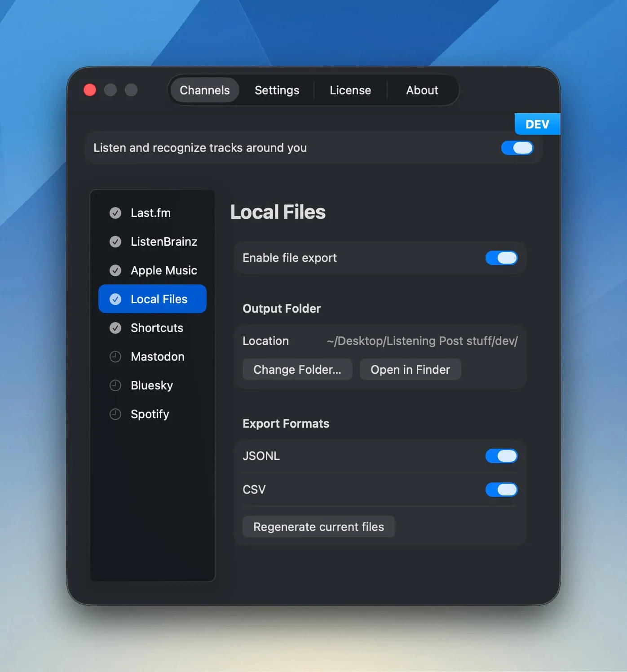Toggle listen and recognize tracks around you

click(x=517, y=148)
